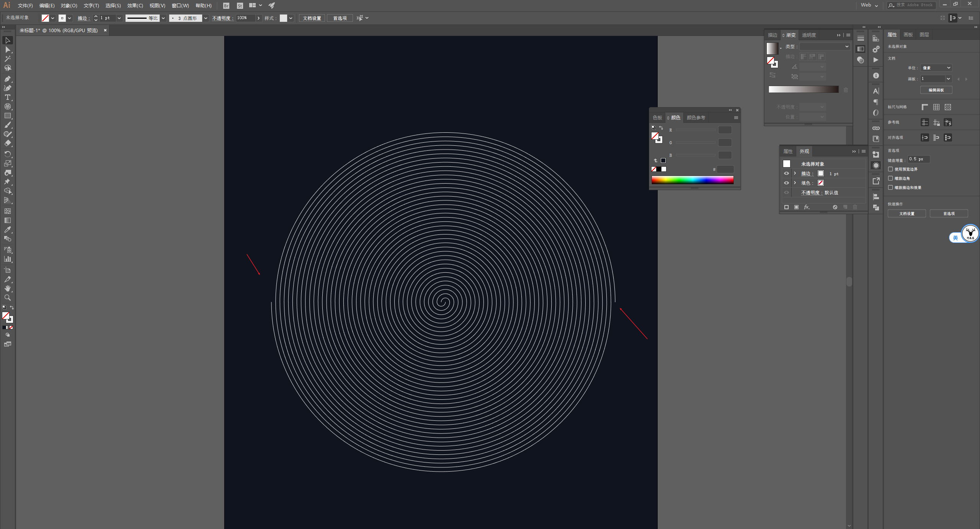The image size is (980, 529).
Task: Toggle stroke visibility eye in Appearance panel
Action: tap(786, 173)
